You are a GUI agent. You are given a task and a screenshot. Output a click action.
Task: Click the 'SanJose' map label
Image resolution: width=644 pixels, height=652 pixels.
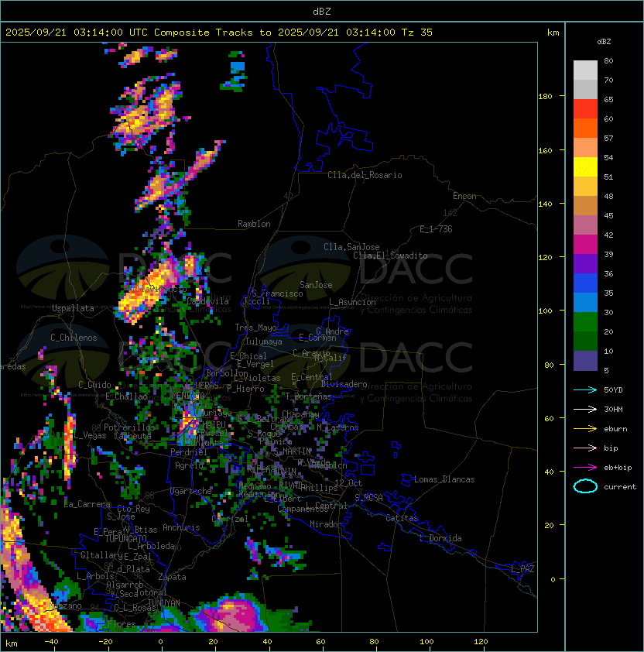(316, 285)
